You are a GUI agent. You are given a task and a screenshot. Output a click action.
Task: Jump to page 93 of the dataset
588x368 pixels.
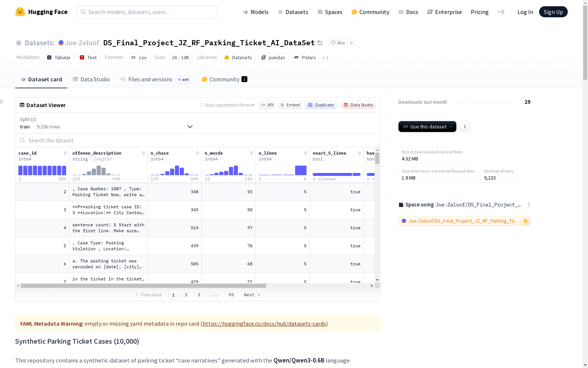coord(231,295)
